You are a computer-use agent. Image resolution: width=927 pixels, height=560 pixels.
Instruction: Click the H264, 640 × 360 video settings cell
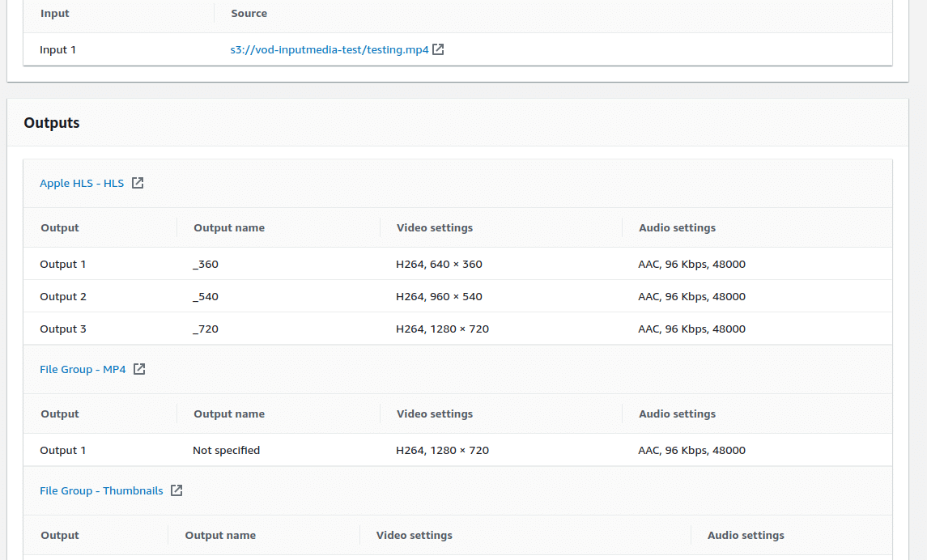pos(439,264)
